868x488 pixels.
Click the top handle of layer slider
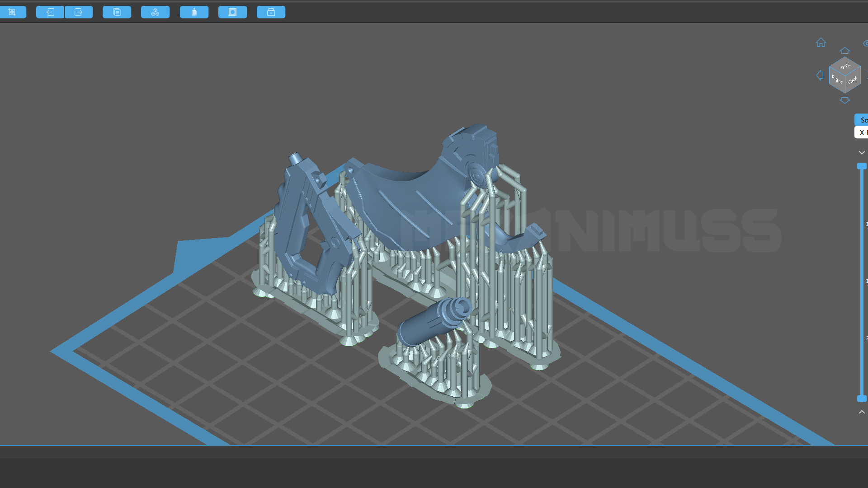(x=862, y=166)
